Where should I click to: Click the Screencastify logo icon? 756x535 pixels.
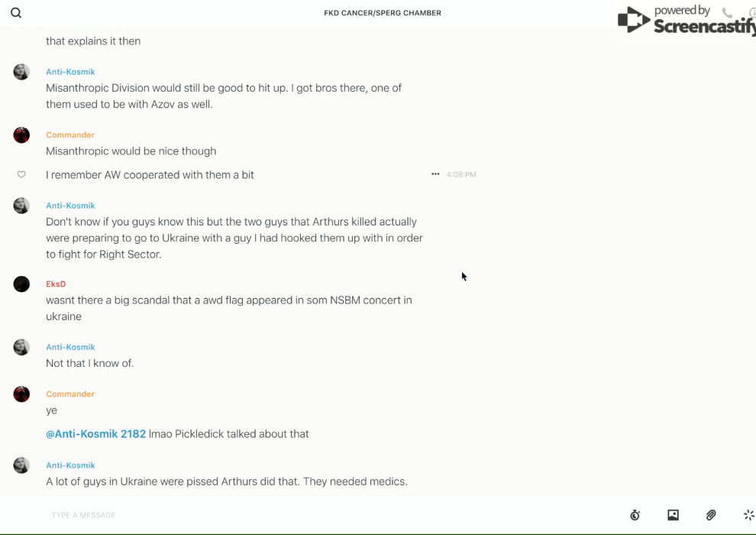[633, 21]
